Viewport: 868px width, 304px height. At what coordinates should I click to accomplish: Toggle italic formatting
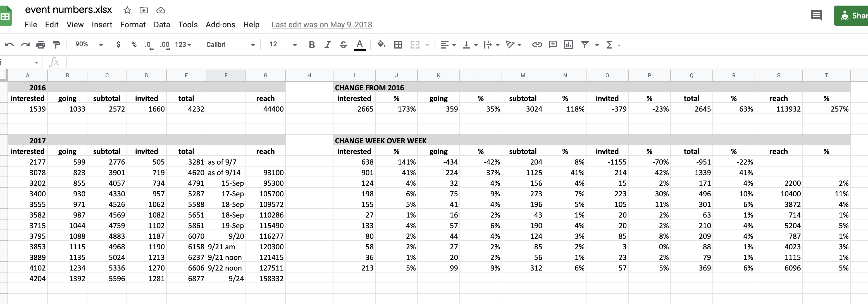[328, 44]
